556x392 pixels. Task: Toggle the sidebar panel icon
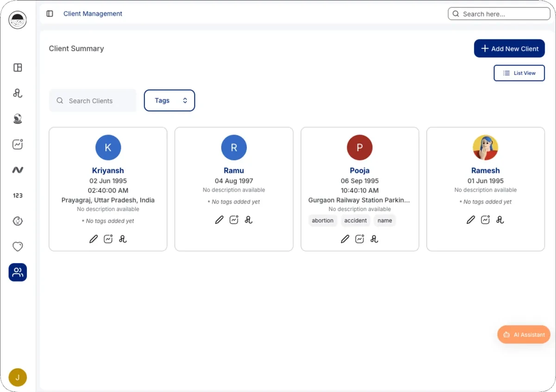click(50, 14)
